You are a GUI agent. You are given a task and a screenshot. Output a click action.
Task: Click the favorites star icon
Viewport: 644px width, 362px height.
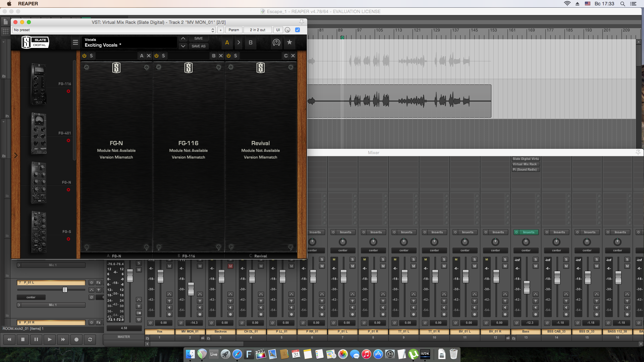(x=289, y=43)
